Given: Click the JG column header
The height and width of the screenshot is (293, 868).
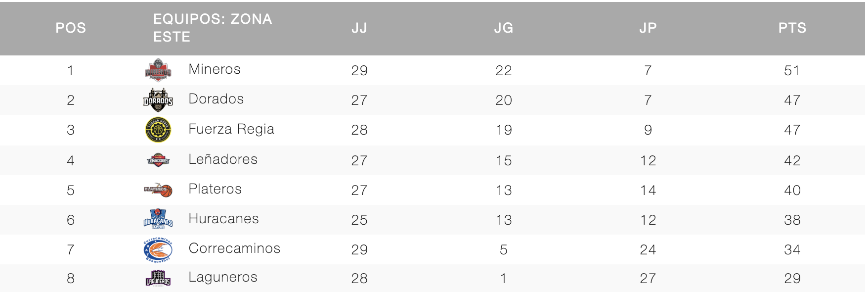Looking at the screenshot, I should tap(504, 28).
